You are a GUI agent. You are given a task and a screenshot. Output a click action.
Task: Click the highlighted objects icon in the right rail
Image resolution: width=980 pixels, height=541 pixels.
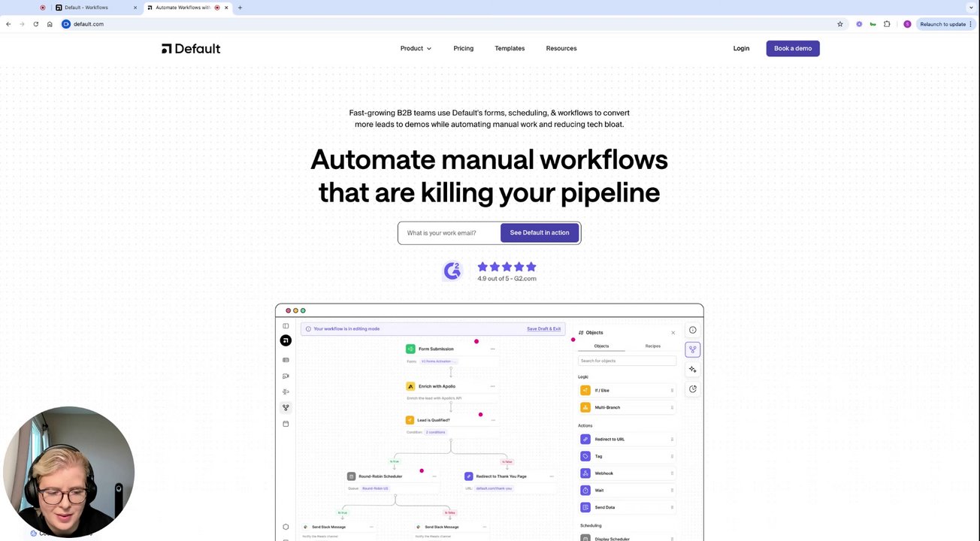click(x=693, y=349)
